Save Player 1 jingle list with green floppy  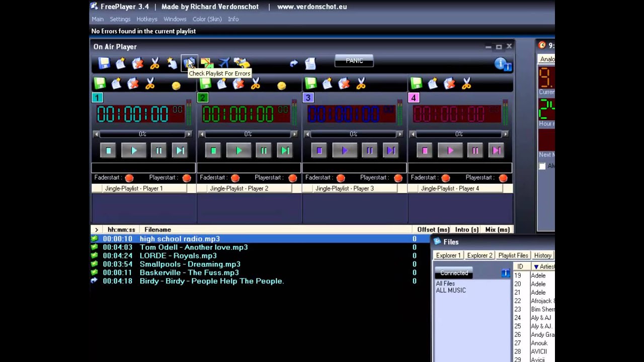100,83
